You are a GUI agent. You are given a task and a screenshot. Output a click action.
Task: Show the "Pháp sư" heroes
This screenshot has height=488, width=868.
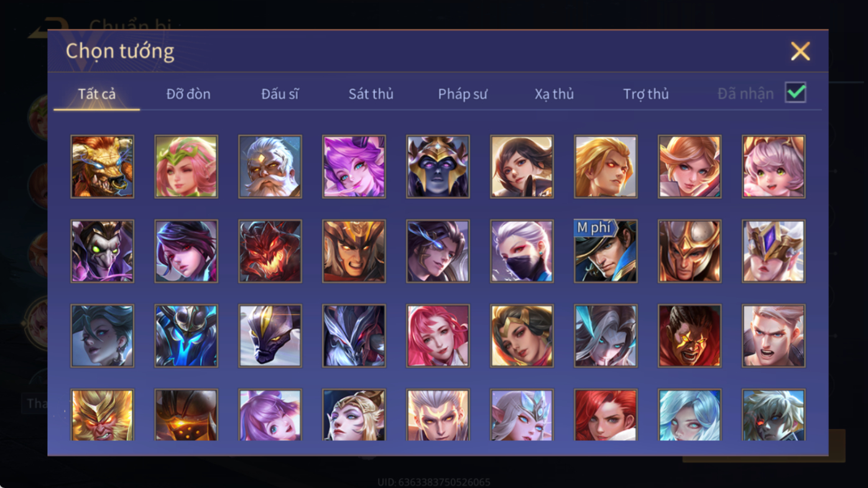(x=463, y=94)
